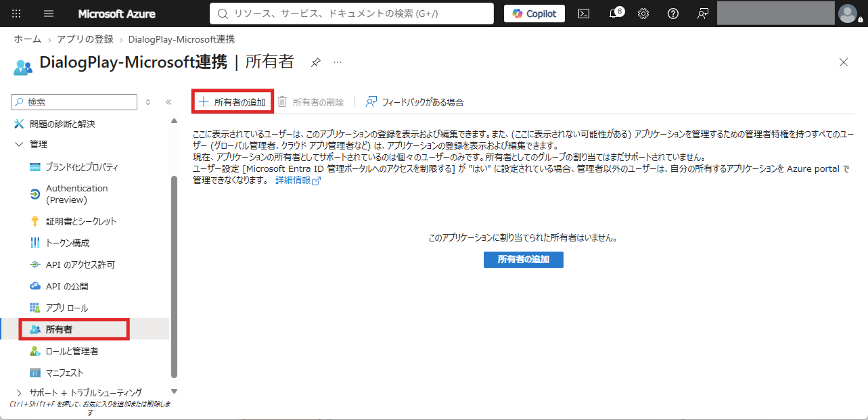Screen dimensions: 868x420
Task: Open the hamburger portal menu
Action: tap(49, 14)
